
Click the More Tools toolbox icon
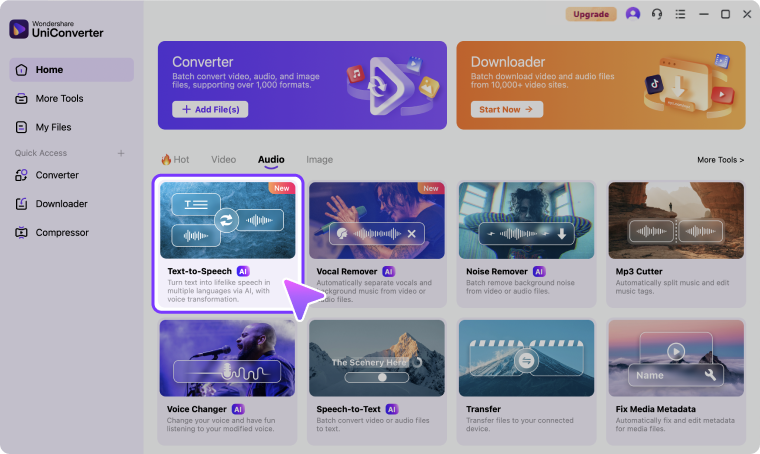[x=21, y=98]
